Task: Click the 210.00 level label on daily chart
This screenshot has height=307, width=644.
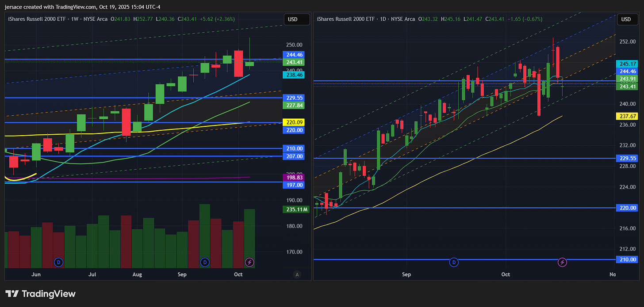Action: click(x=628, y=259)
